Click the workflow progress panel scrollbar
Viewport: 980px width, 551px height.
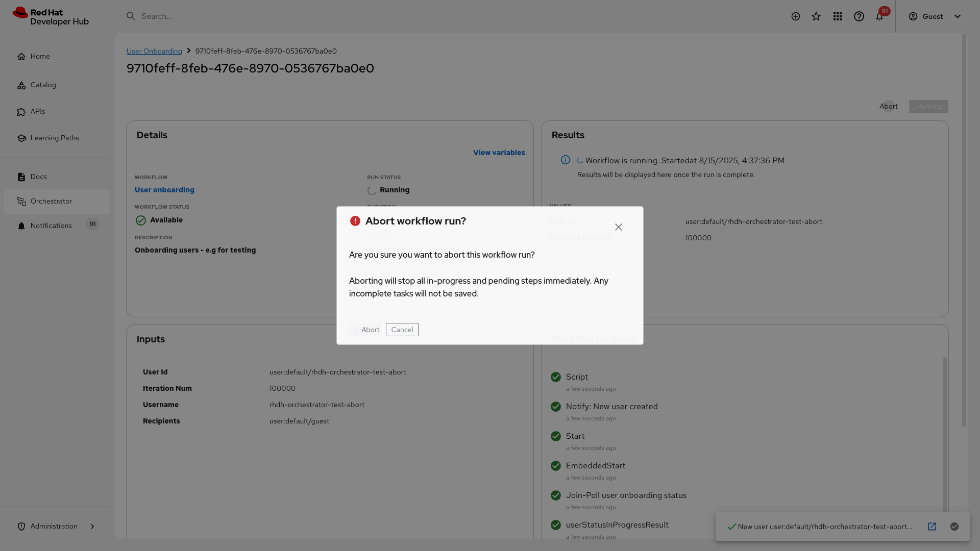coord(944,434)
